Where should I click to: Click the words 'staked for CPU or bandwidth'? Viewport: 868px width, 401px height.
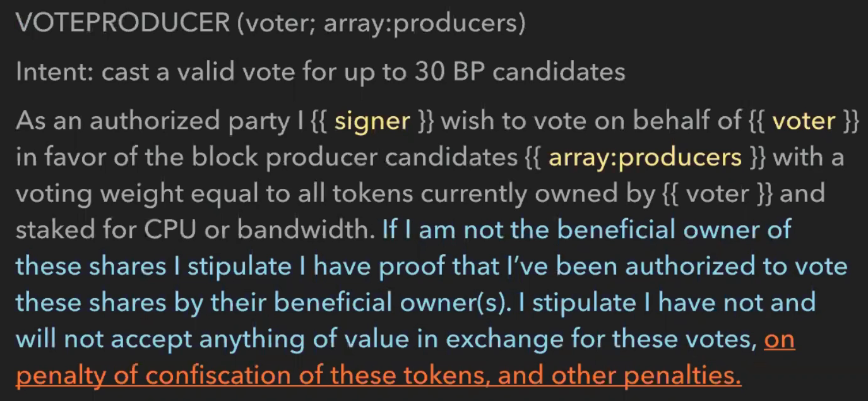click(195, 230)
